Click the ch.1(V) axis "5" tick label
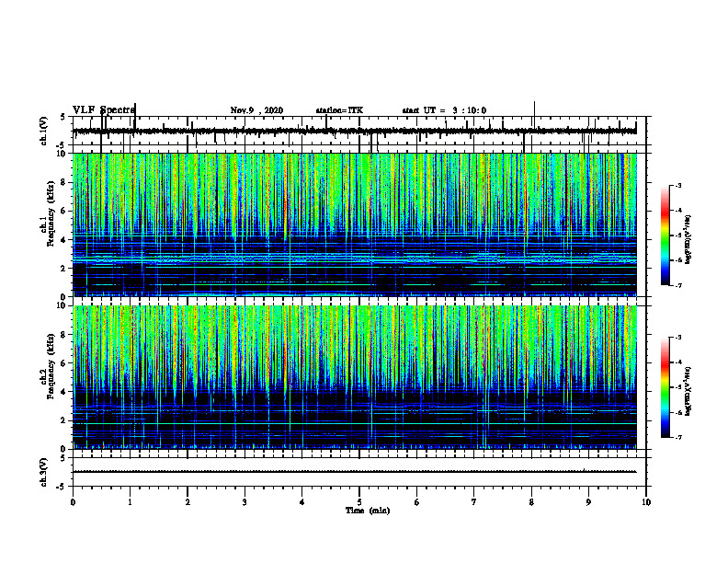 pos(63,117)
